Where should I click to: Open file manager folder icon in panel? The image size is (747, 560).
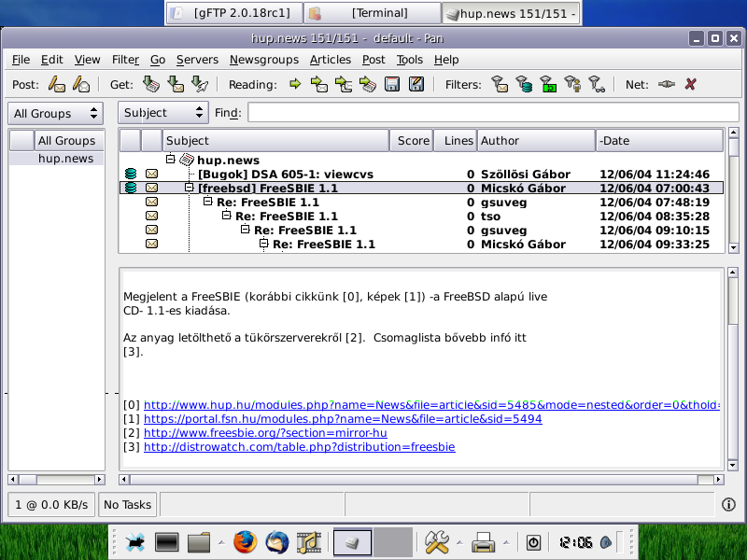(199, 542)
